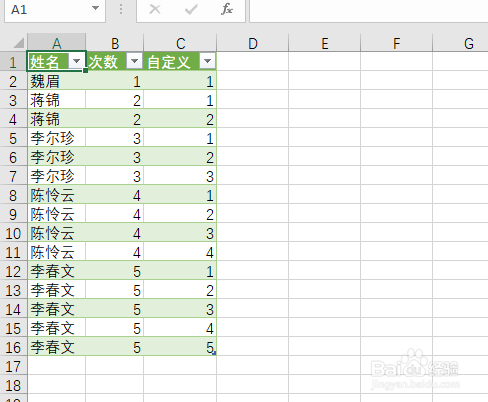Click the 次数 header cell text
This screenshot has height=402, width=488.
click(x=103, y=62)
